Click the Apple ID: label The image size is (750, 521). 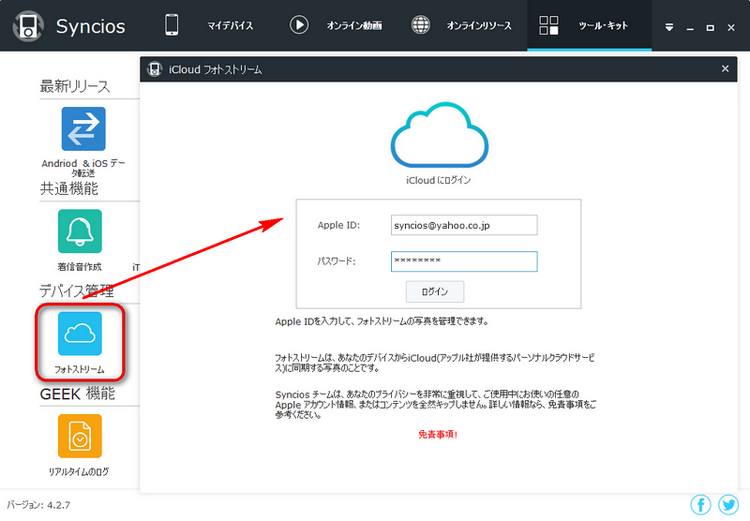pos(339,225)
